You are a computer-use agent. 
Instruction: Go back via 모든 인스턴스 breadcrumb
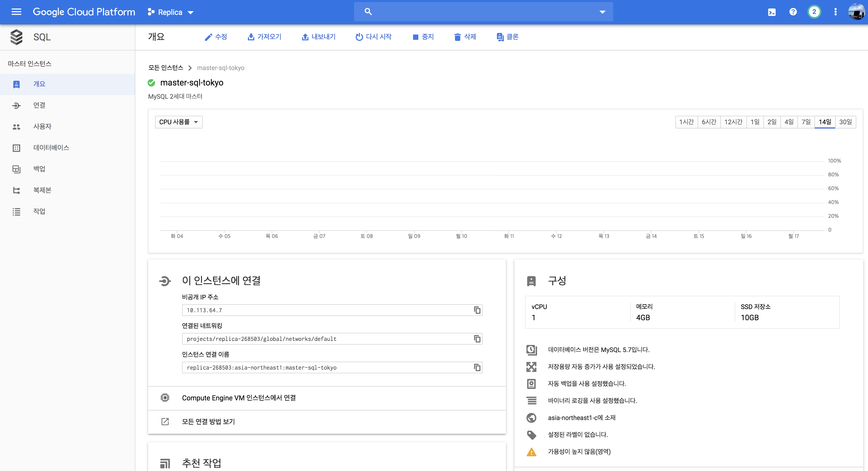point(166,67)
